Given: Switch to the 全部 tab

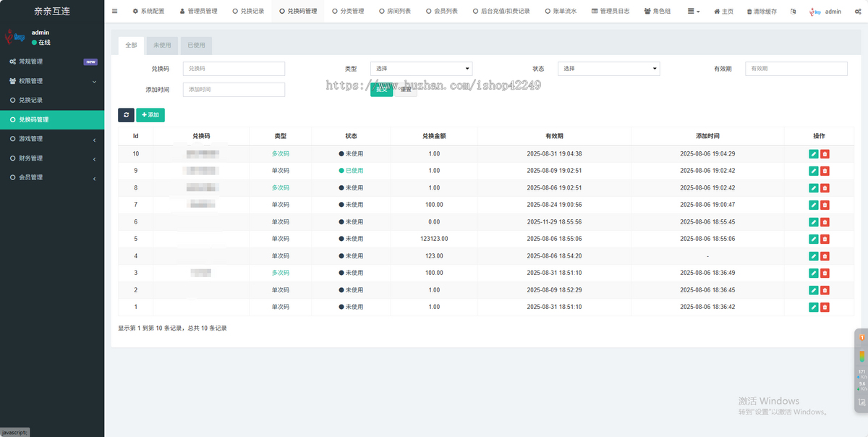Looking at the screenshot, I should [x=131, y=45].
